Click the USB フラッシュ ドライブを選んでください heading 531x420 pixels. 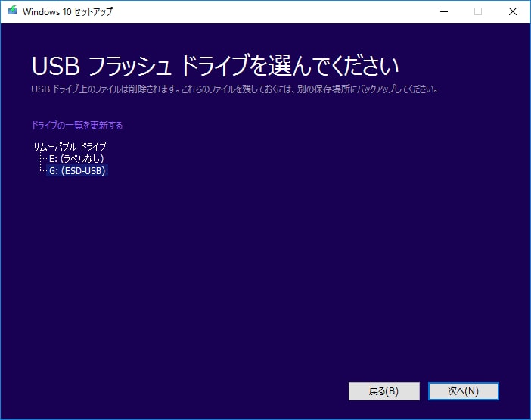[215, 66]
